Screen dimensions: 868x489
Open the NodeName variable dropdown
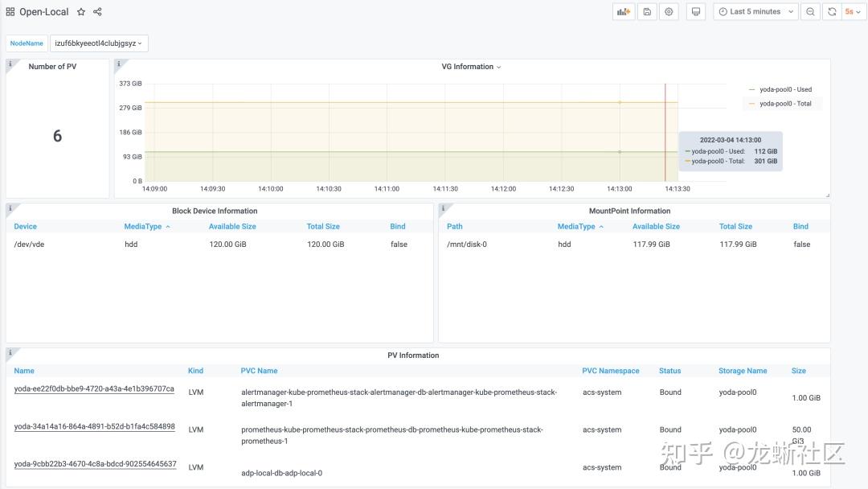(99, 43)
